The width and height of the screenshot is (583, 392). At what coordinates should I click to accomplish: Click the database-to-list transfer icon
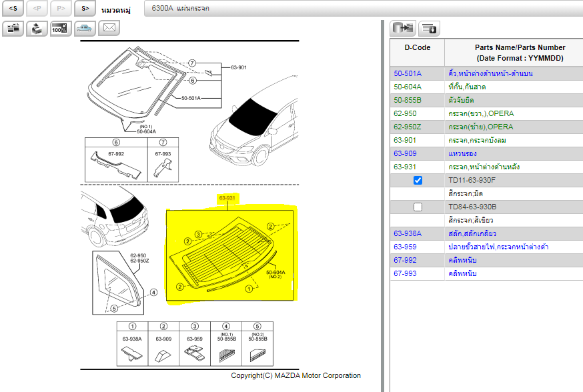point(403,28)
